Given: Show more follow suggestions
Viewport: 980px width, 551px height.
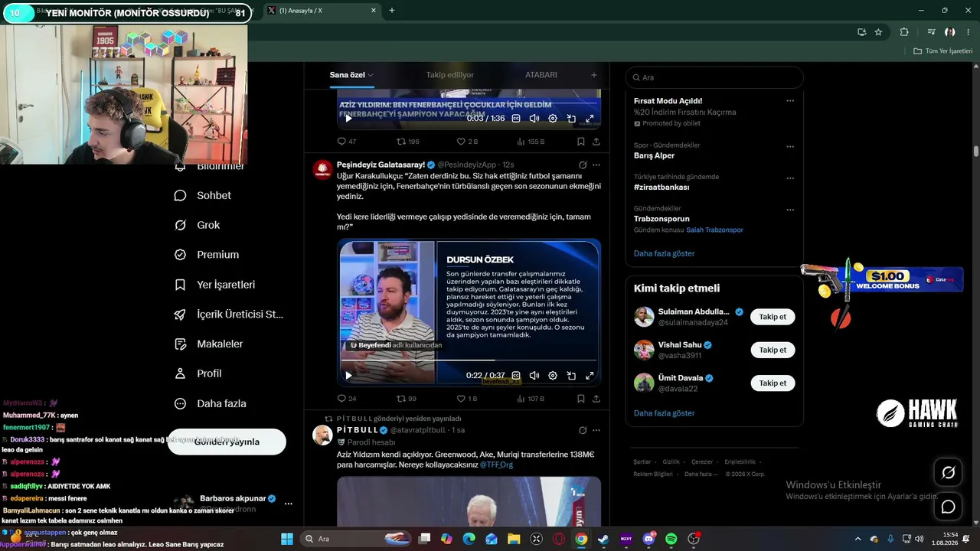Looking at the screenshot, I should 664,413.
